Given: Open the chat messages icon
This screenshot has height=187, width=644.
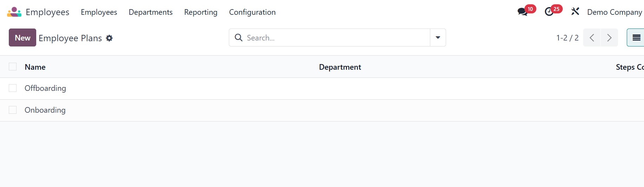Looking at the screenshot, I should pos(522,12).
